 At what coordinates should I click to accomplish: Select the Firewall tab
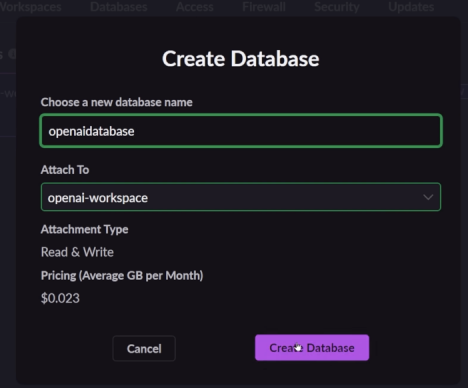pyautogui.click(x=264, y=7)
